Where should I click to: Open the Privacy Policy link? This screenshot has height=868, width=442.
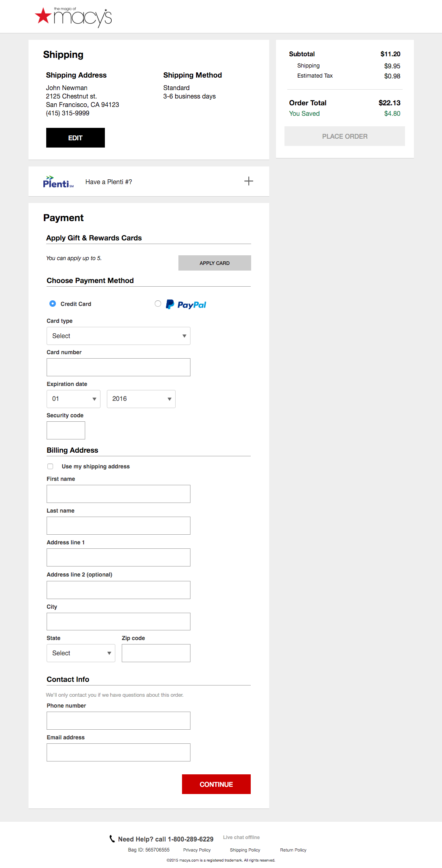click(x=197, y=850)
